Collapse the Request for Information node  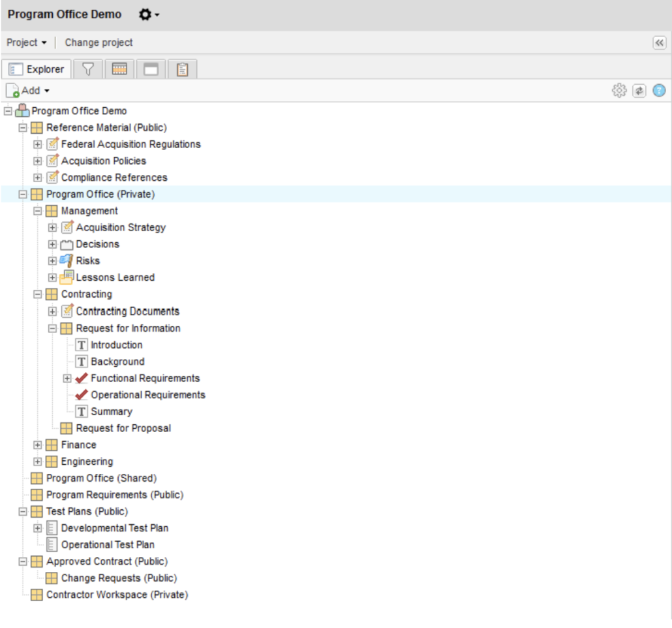52,328
